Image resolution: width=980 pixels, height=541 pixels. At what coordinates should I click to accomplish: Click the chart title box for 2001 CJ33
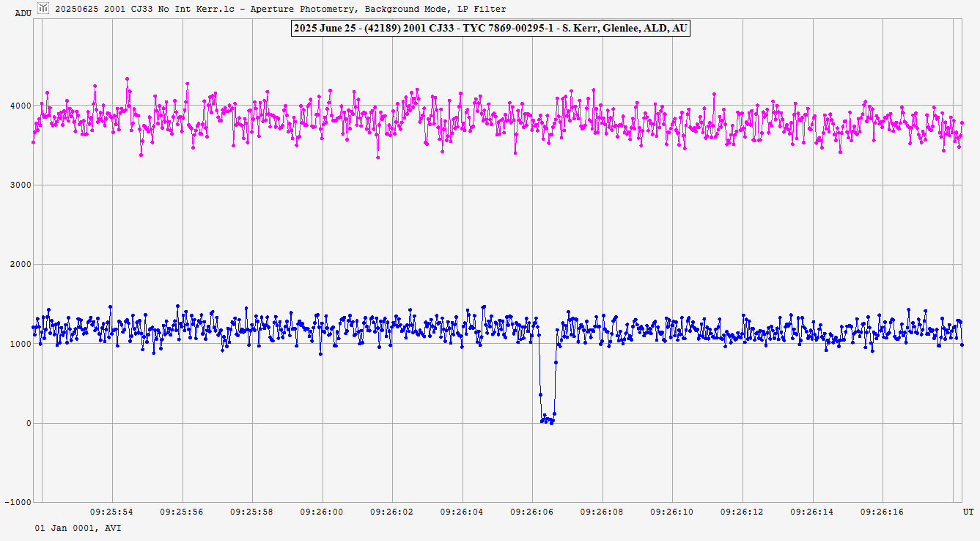[x=490, y=29]
